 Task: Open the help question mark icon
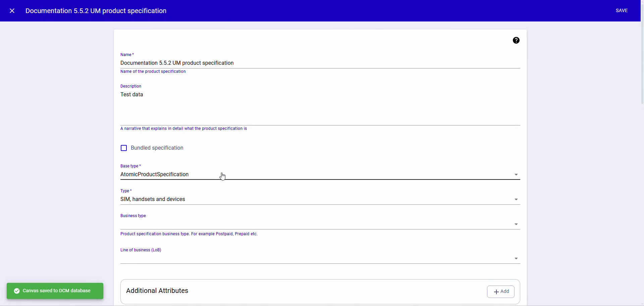pyautogui.click(x=516, y=40)
